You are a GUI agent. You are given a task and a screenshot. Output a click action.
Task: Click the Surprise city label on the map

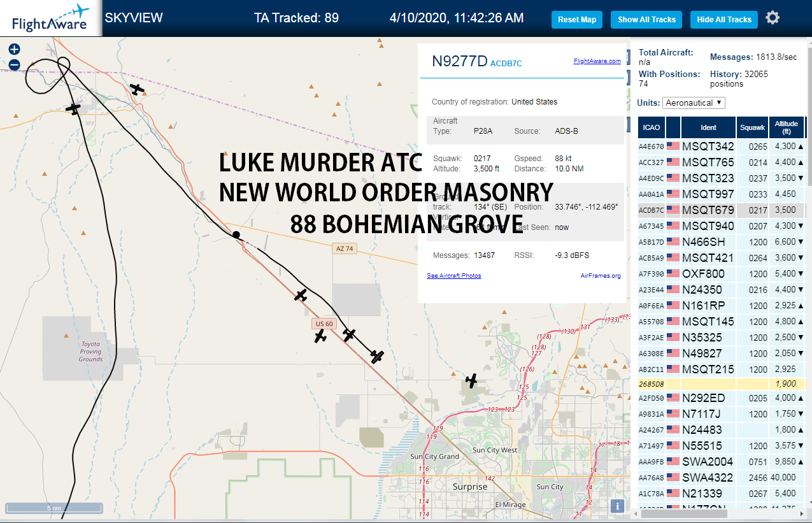[x=470, y=487]
